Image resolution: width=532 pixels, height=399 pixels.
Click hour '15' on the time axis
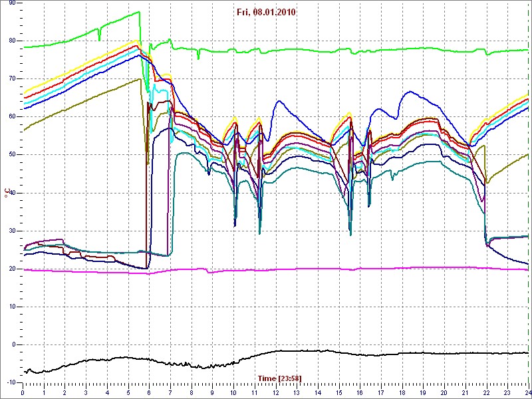tap(339, 391)
